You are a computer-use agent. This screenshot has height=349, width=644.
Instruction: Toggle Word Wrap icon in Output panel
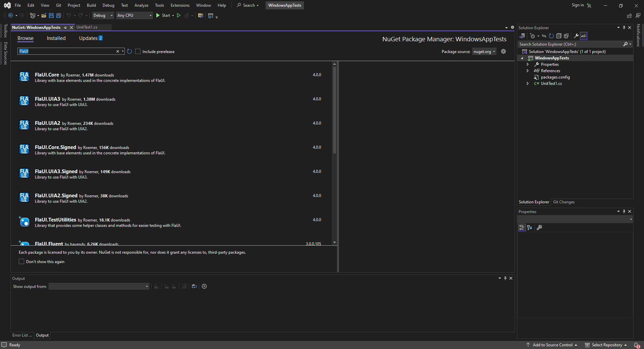click(x=194, y=286)
